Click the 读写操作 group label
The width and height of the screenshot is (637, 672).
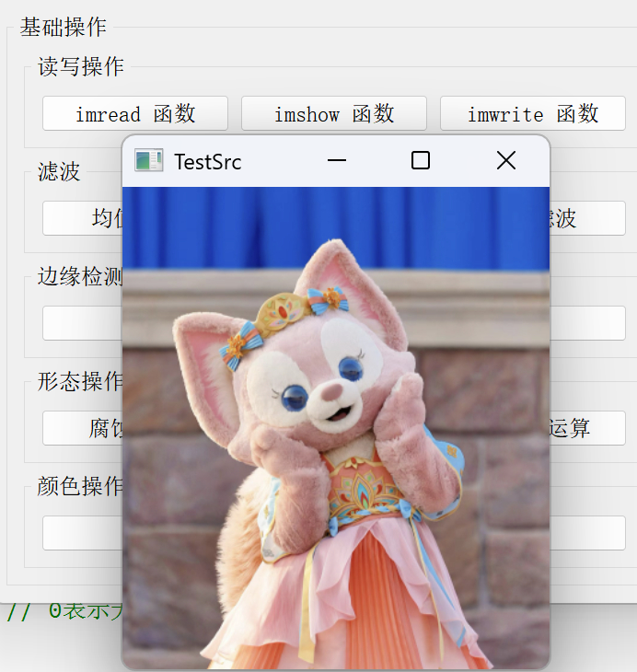coord(81,67)
